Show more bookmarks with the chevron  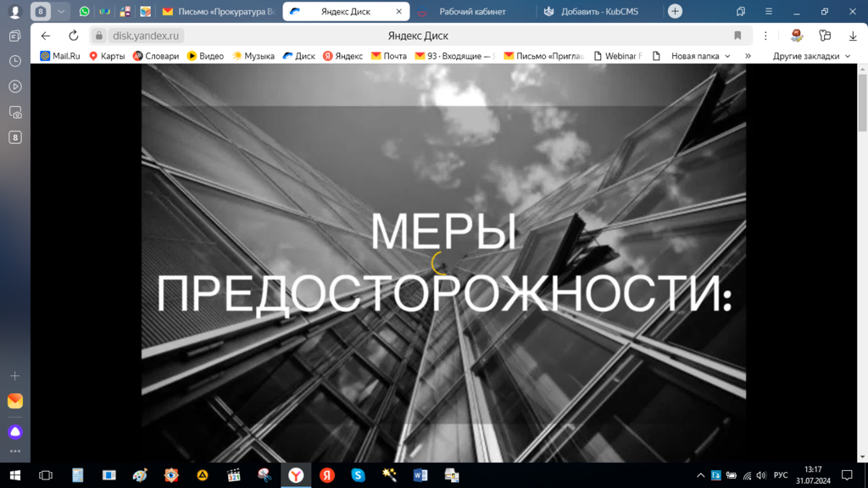[748, 56]
